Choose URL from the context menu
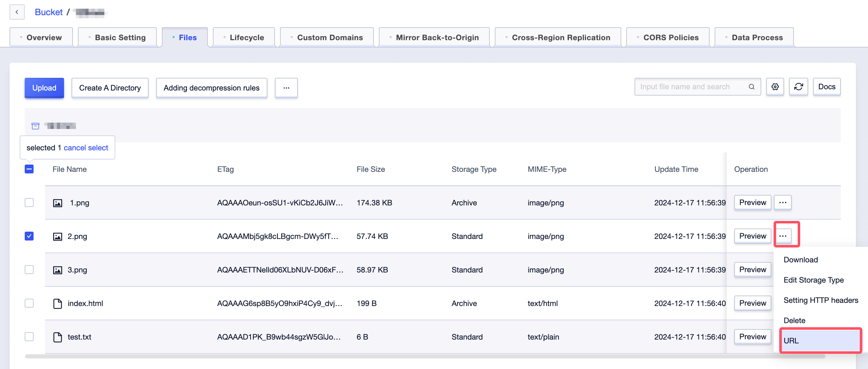This screenshot has height=369, width=868. point(821,341)
